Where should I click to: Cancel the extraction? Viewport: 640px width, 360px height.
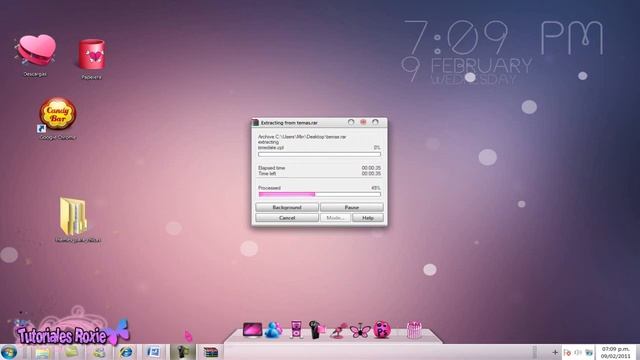[287, 218]
